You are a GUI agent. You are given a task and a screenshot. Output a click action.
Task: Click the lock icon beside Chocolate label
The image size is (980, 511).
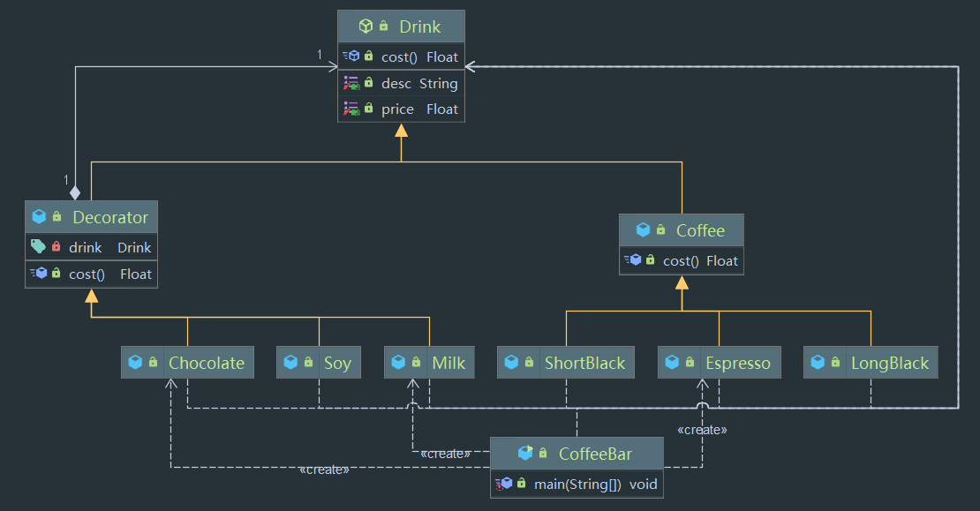click(153, 362)
